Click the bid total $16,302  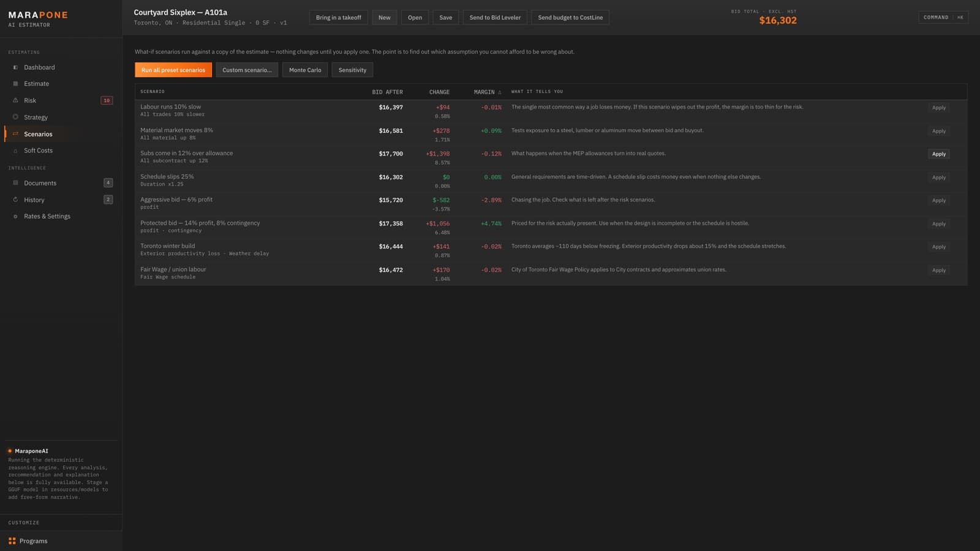point(778,20)
